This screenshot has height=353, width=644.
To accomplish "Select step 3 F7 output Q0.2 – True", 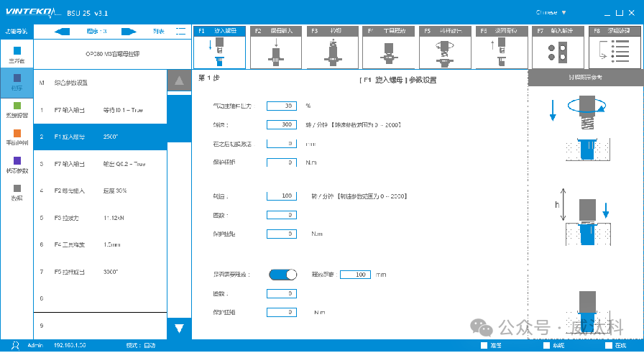I will point(100,164).
